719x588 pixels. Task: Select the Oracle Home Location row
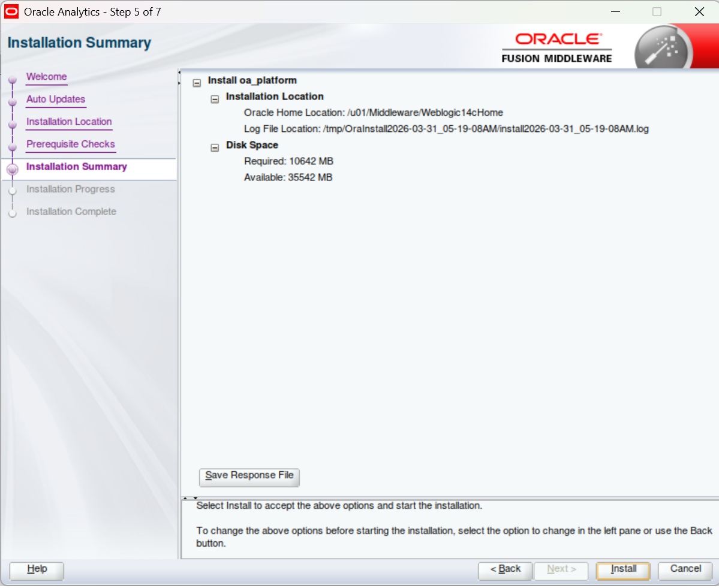coord(373,113)
